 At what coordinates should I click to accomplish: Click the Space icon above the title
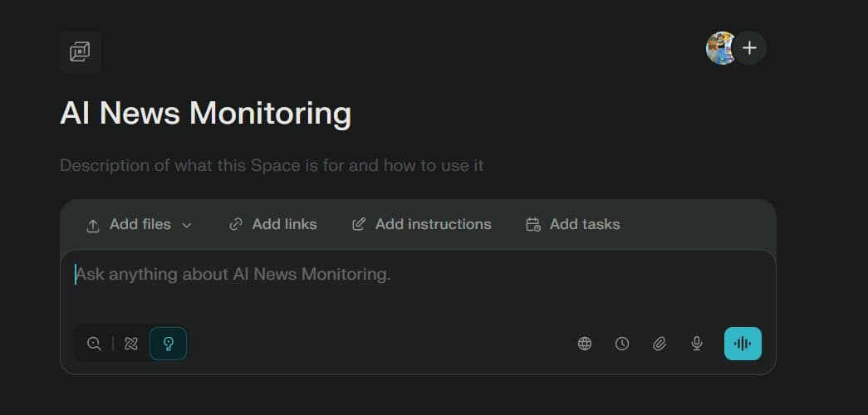(x=80, y=51)
